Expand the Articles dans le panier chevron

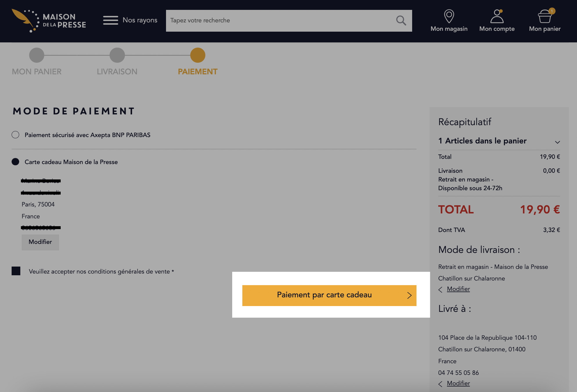coord(557,142)
